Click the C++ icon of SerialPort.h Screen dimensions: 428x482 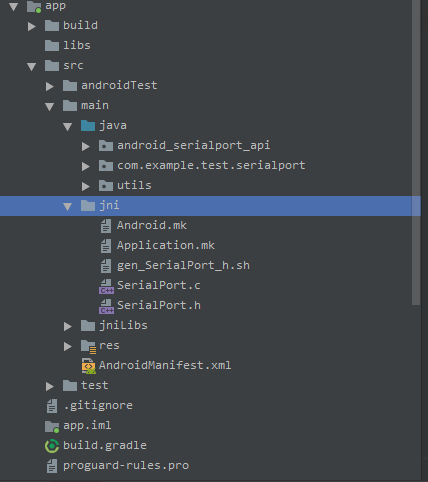click(106, 306)
